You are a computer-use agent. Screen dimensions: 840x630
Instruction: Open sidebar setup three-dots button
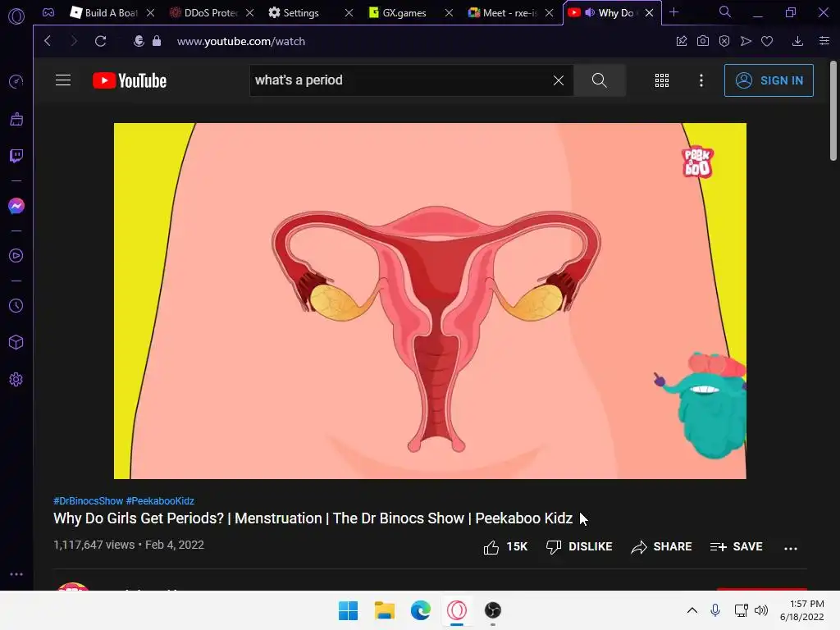16,573
